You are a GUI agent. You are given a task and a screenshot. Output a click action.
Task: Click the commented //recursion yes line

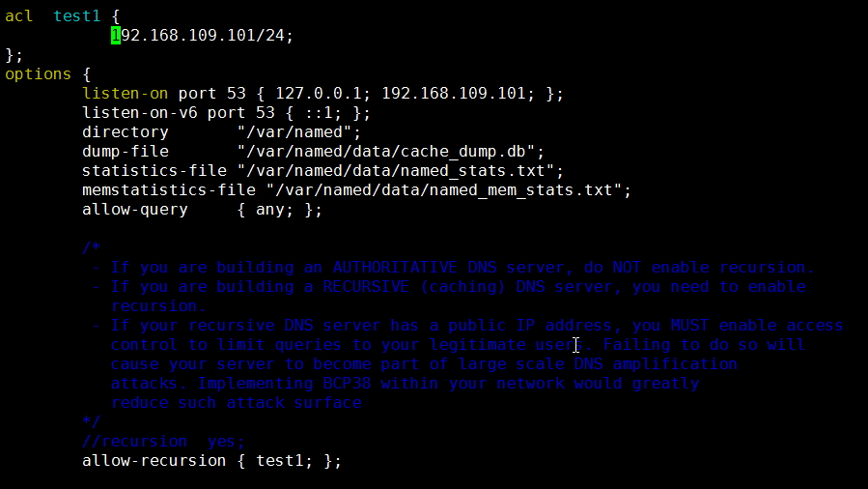[163, 442]
